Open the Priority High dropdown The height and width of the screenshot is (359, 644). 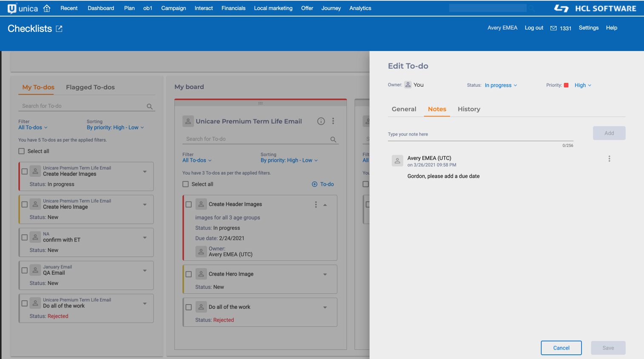pos(583,85)
